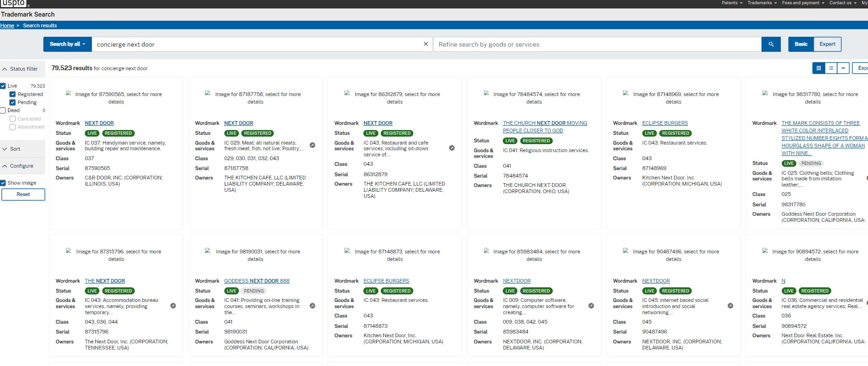Toggle the Live status checkbox
This screenshot has height=366, width=868.
pos(3,86)
